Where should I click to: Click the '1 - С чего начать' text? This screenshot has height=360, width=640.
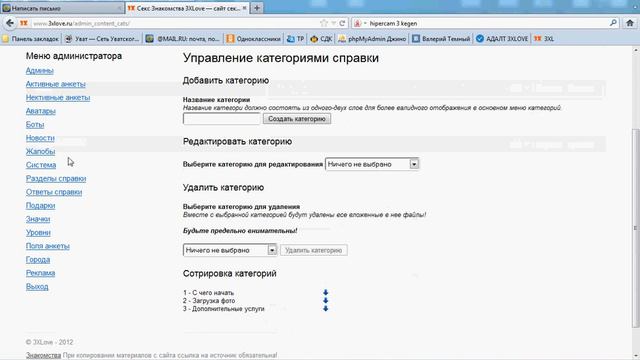click(x=209, y=293)
